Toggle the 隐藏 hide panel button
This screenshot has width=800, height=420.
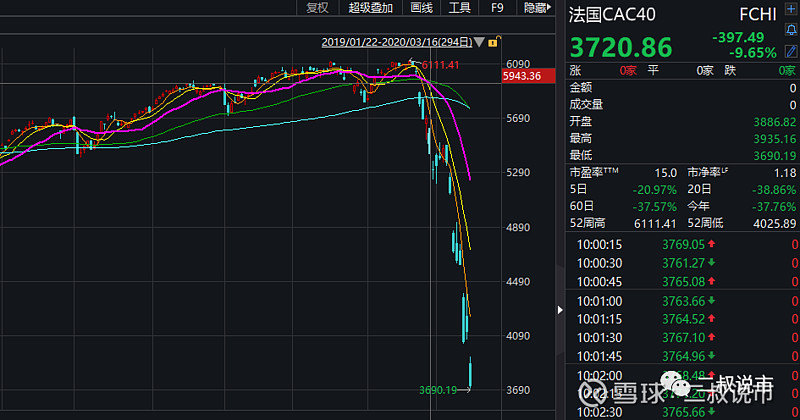535,8
